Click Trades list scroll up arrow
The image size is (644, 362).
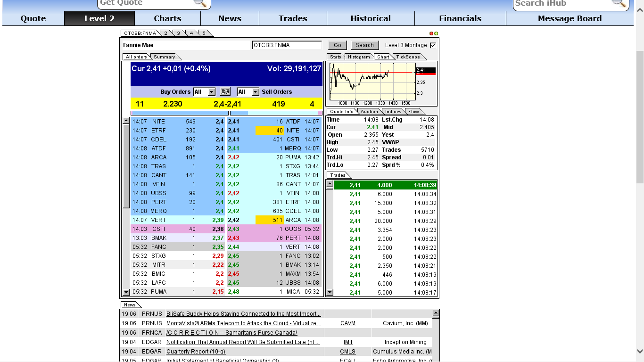pos(330,185)
